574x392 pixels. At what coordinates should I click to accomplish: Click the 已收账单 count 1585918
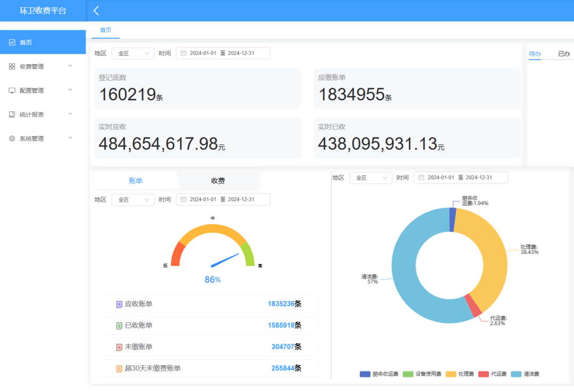[x=281, y=326]
